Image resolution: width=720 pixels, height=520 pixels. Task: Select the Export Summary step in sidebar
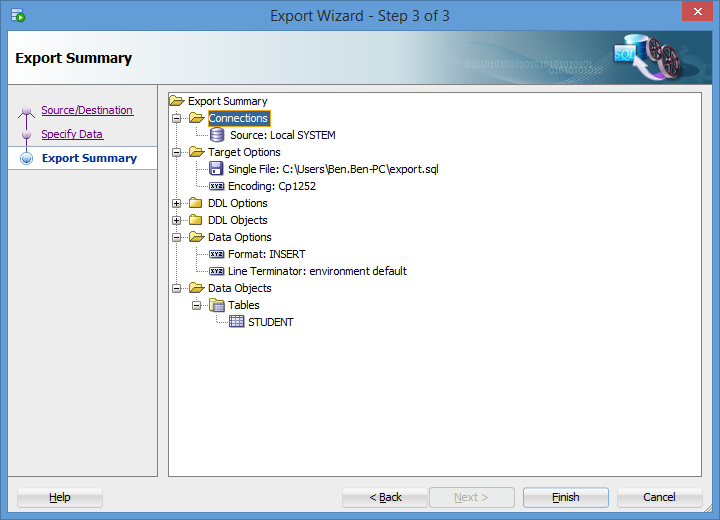(89, 158)
